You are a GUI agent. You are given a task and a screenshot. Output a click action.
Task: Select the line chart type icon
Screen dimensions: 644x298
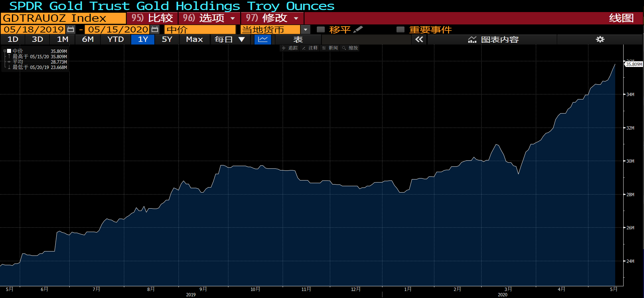[263, 40]
